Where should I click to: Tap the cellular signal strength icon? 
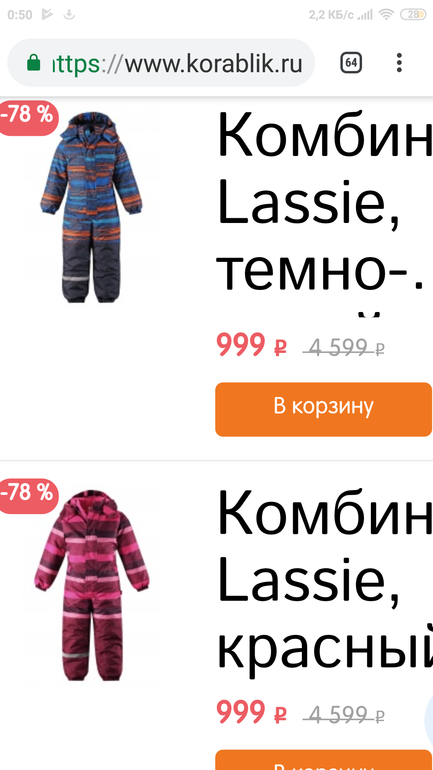(365, 15)
